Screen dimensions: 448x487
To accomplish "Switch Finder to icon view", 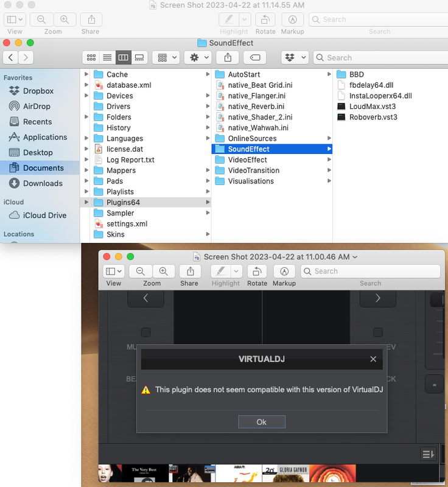I will point(91,57).
